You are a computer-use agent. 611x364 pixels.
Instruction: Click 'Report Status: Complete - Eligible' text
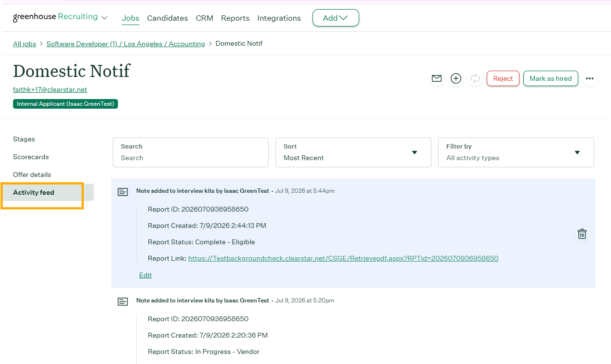(x=201, y=242)
